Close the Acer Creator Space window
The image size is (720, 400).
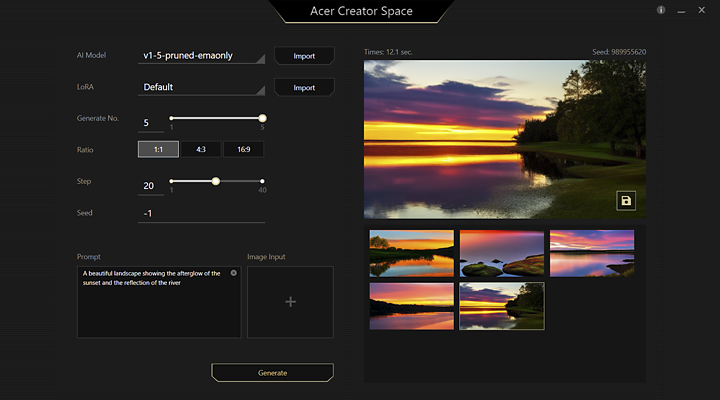click(703, 10)
